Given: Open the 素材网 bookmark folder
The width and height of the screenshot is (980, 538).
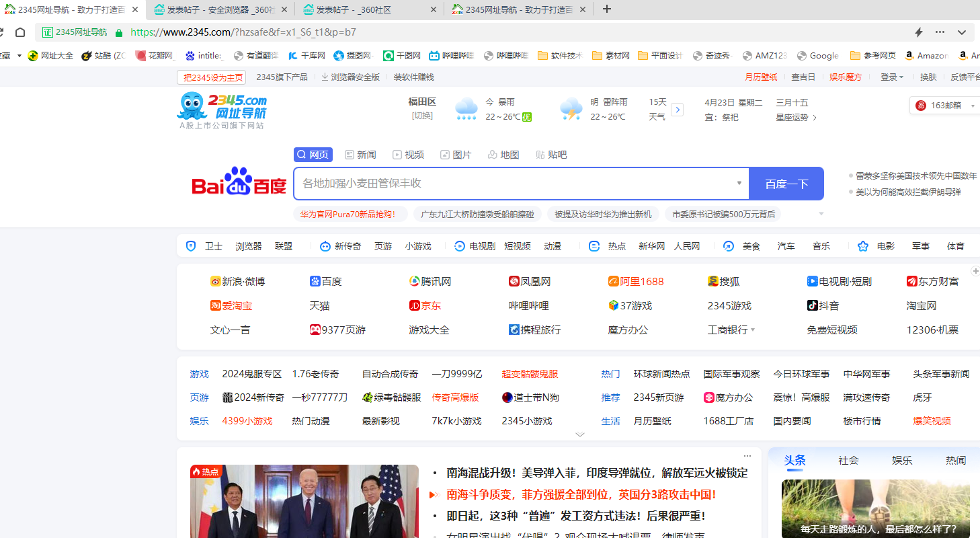Looking at the screenshot, I should [x=611, y=56].
